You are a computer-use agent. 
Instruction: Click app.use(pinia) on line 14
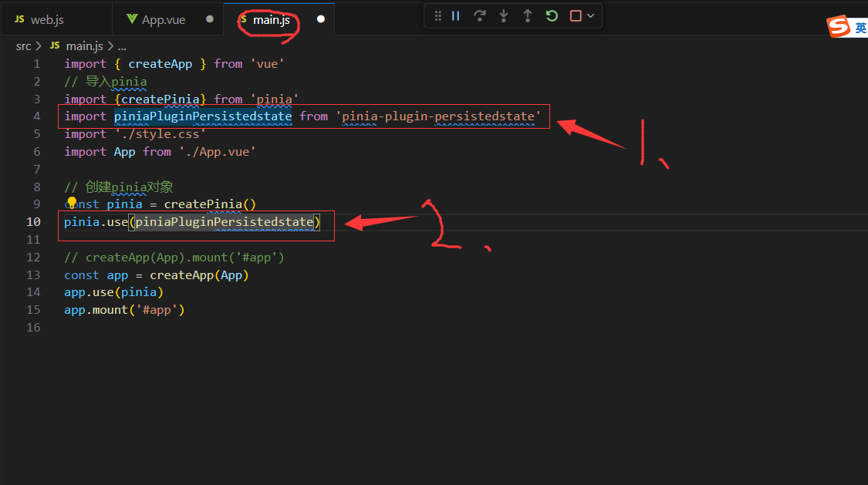[113, 292]
